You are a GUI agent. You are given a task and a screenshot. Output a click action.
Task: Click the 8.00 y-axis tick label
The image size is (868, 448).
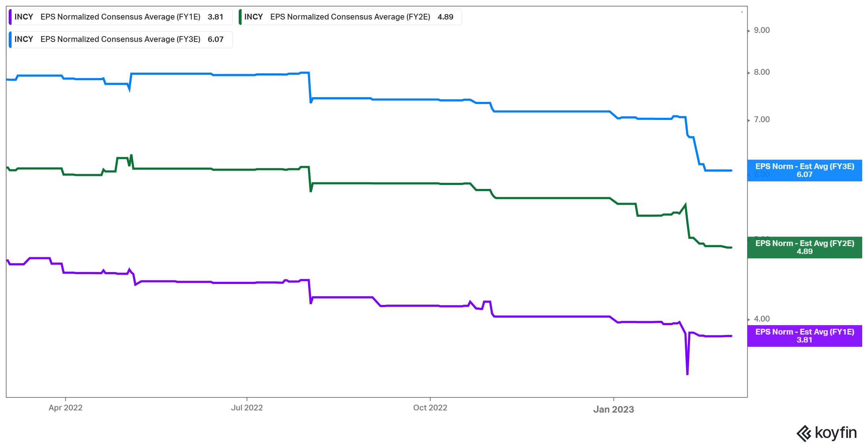pos(761,72)
